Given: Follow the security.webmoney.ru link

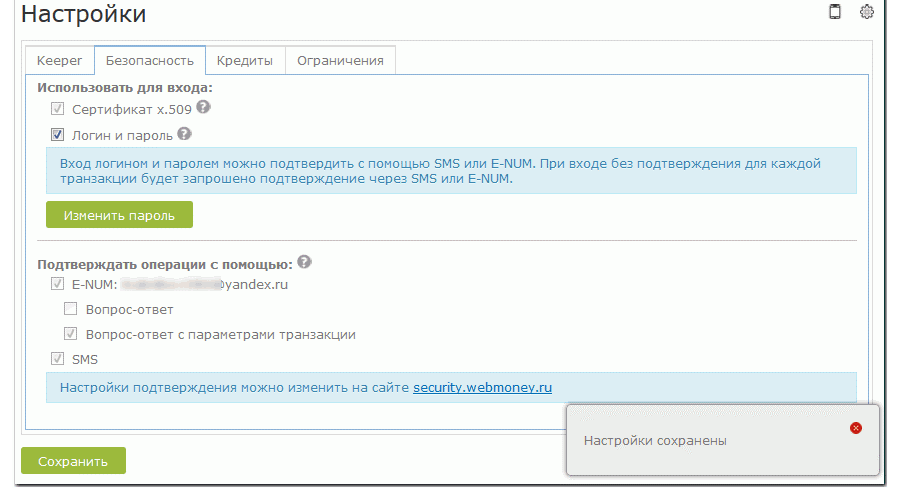Looking at the screenshot, I should click(482, 387).
